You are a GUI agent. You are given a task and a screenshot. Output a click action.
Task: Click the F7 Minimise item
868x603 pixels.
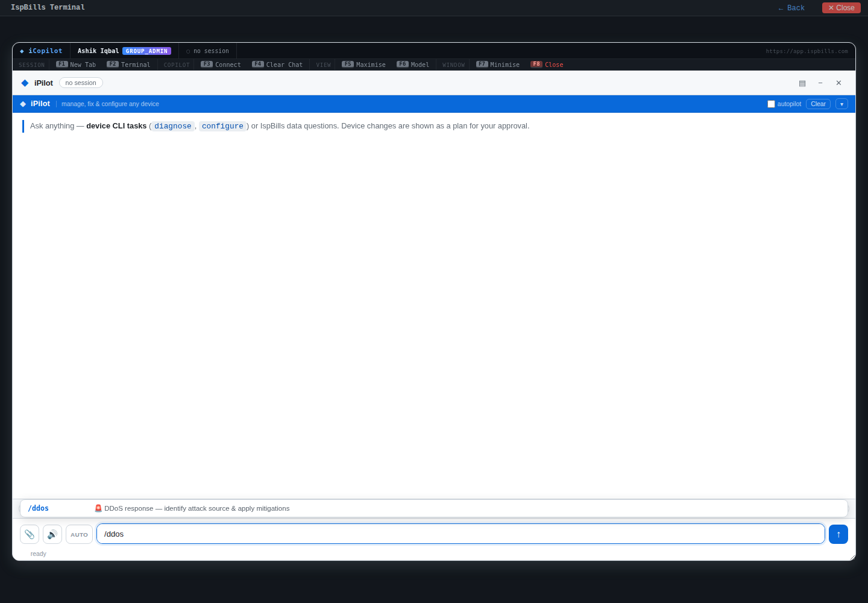pos(498,65)
